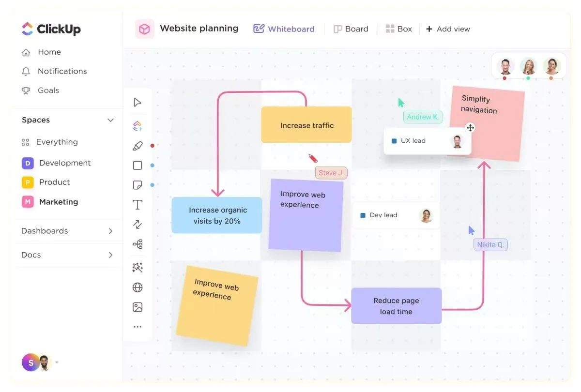Image resolution: width=581 pixels, height=392 pixels.
Task: Select the yellow Improve web experience note
Action: point(217,306)
